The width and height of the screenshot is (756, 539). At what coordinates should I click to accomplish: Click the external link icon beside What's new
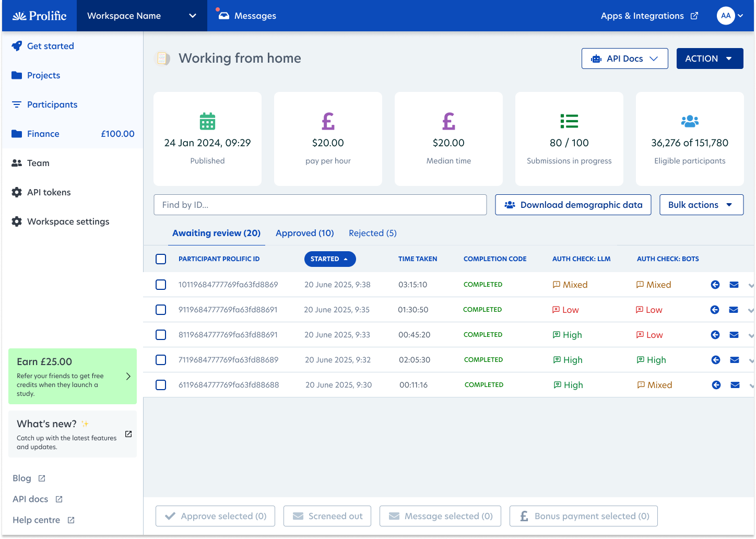coord(128,434)
